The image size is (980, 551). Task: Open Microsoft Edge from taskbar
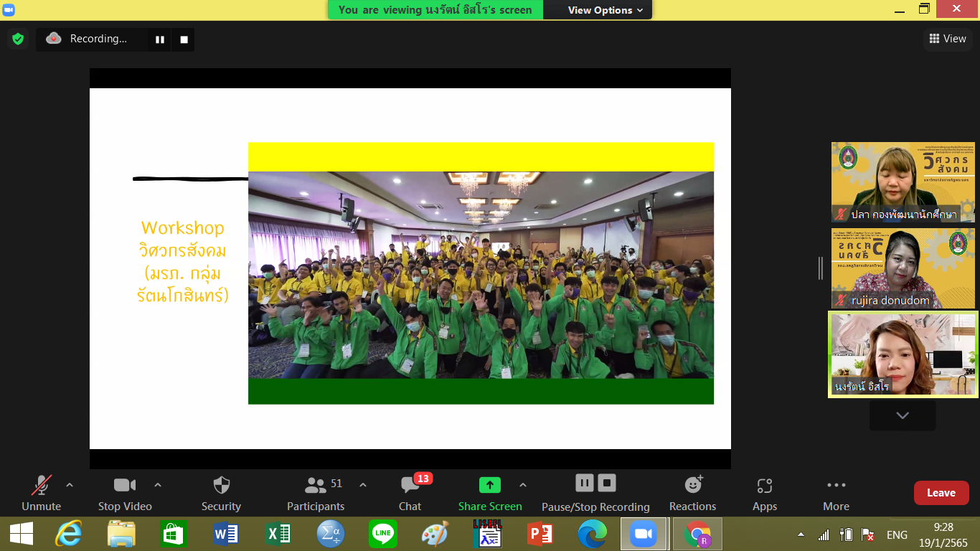pyautogui.click(x=592, y=534)
